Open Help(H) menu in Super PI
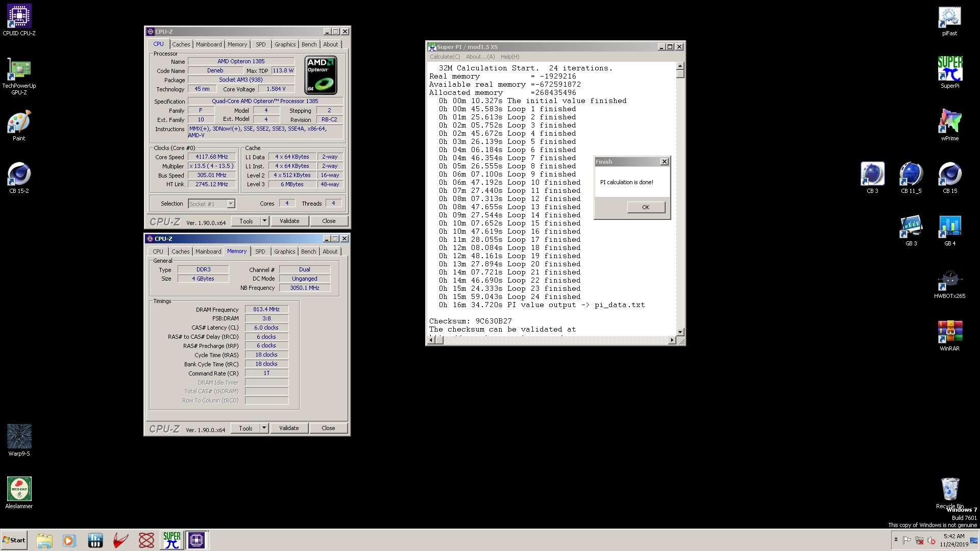 510,57
